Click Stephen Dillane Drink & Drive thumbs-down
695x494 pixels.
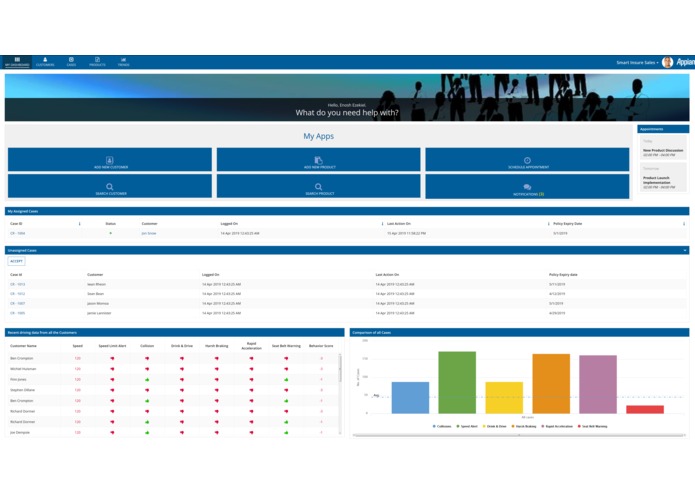click(x=182, y=390)
